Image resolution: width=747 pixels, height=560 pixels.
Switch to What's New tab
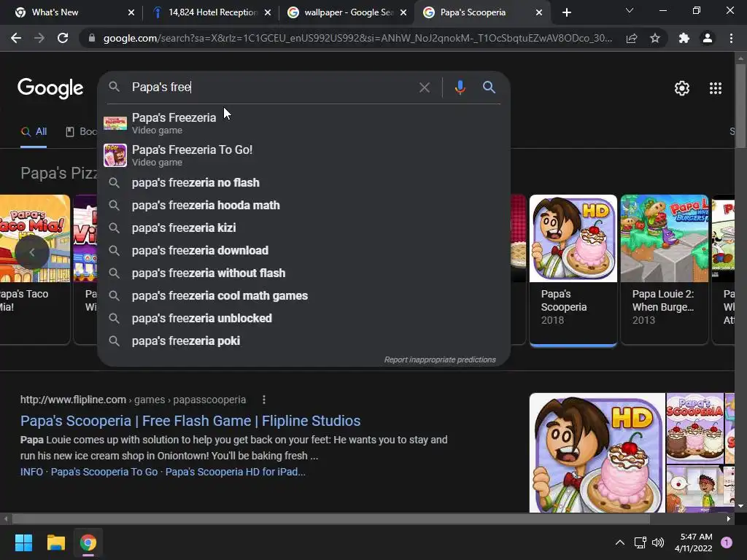tap(71, 12)
